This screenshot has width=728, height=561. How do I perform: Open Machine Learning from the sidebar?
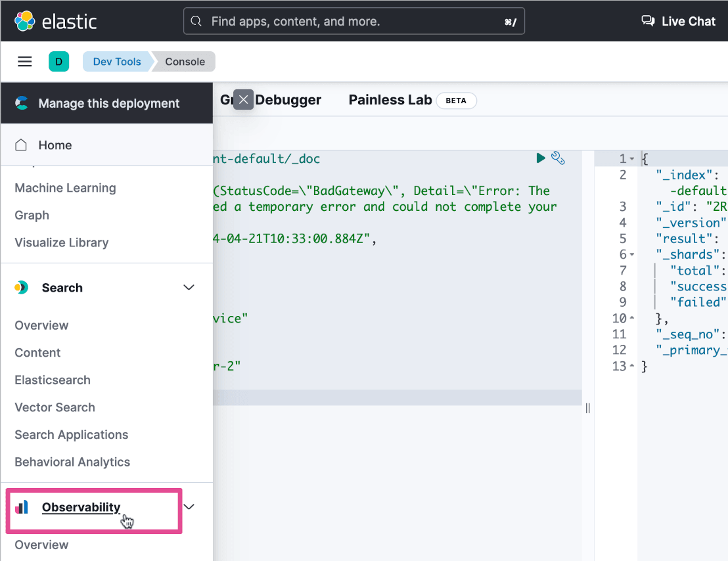pos(65,188)
